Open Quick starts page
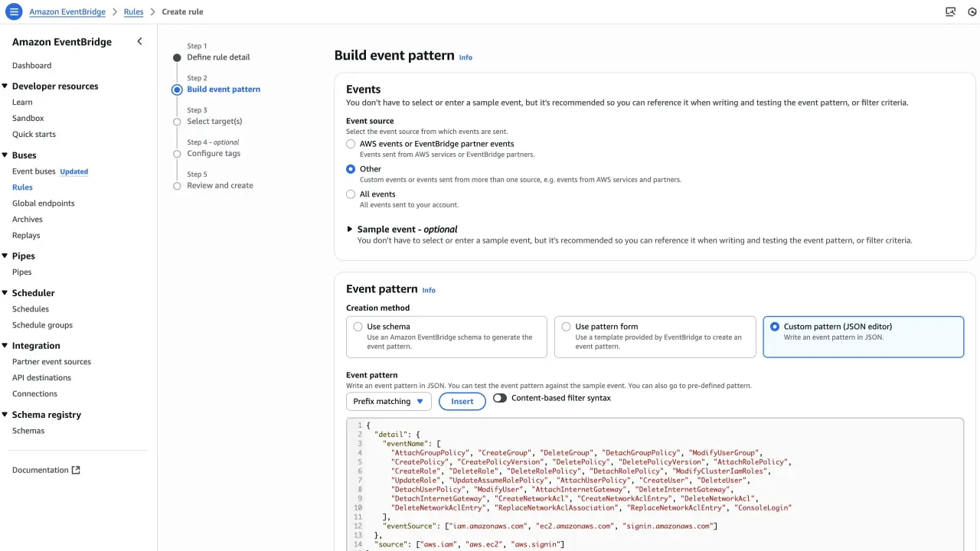This screenshot has width=980, height=551. tap(34, 135)
